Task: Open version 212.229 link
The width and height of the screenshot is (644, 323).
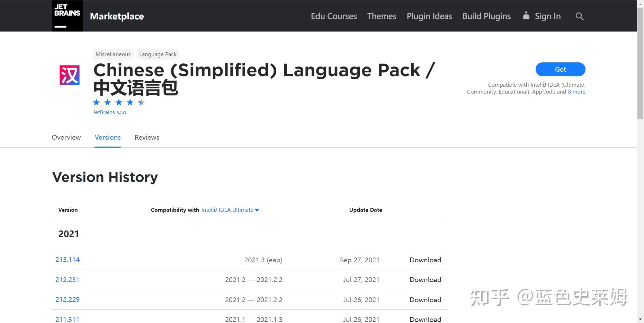Action: point(68,299)
